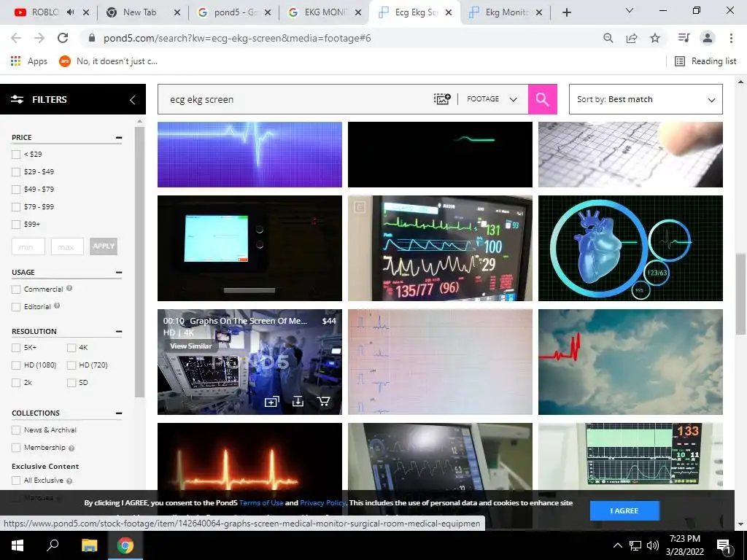Collapse the PRICE filter section
The width and height of the screenshot is (747, 560).
[119, 138]
